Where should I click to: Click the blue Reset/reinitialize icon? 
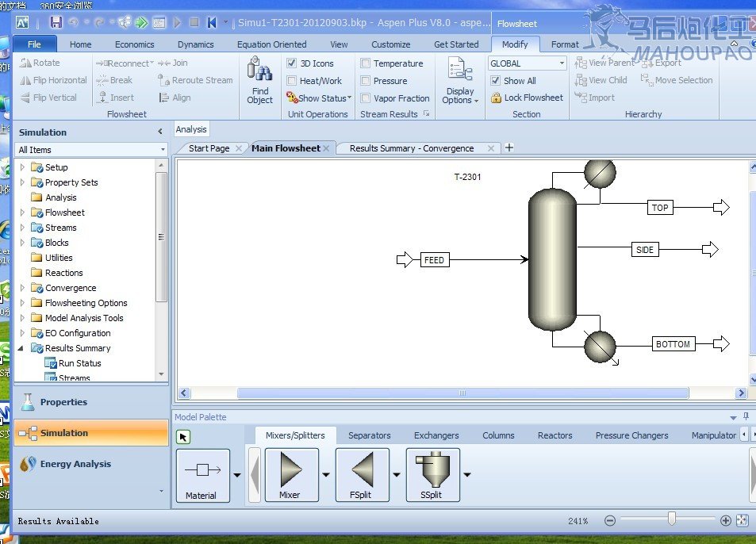(x=212, y=22)
